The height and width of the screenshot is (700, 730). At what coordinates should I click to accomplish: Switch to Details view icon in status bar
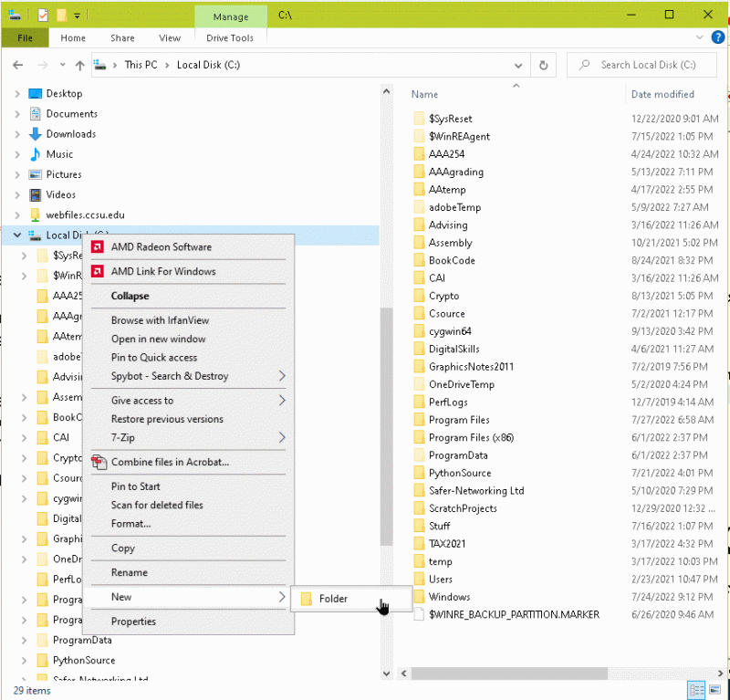pyautogui.click(x=696, y=690)
